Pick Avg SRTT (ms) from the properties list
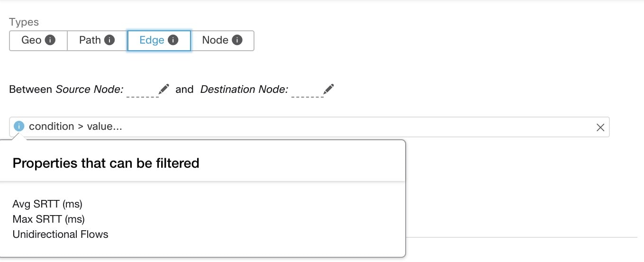This screenshot has height=262, width=644. click(47, 204)
